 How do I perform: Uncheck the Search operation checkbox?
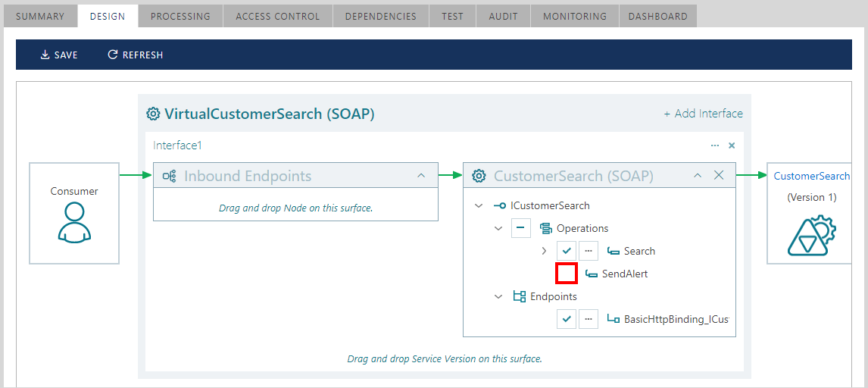(x=567, y=251)
